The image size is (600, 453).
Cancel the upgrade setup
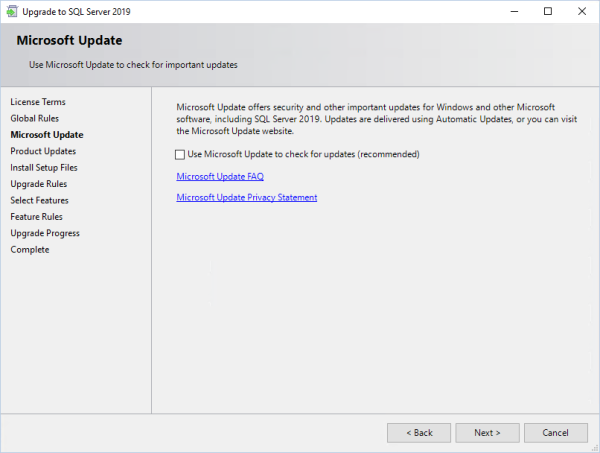pos(556,433)
